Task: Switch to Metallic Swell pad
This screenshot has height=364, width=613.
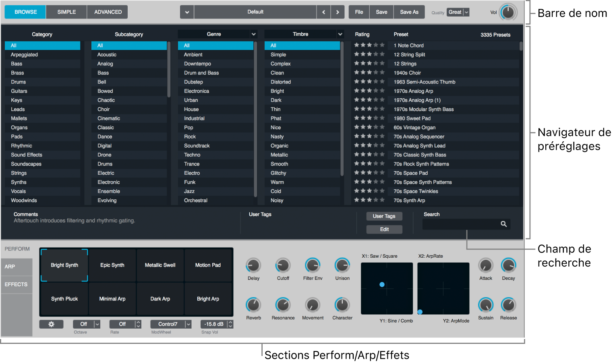Action: (x=160, y=265)
